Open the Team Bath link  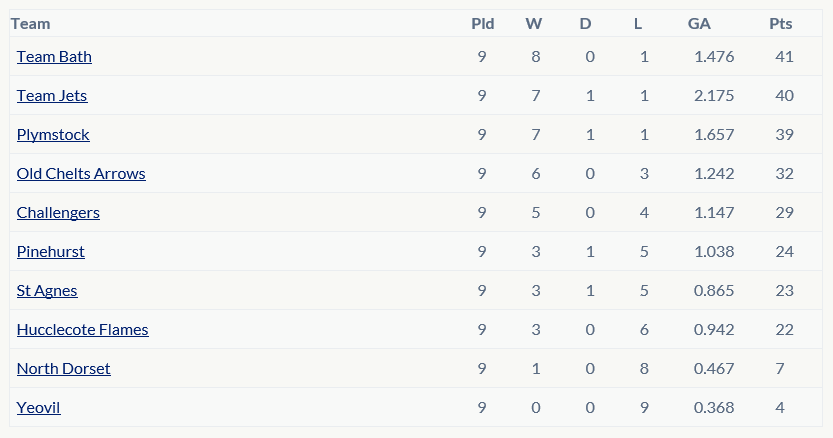pos(54,56)
